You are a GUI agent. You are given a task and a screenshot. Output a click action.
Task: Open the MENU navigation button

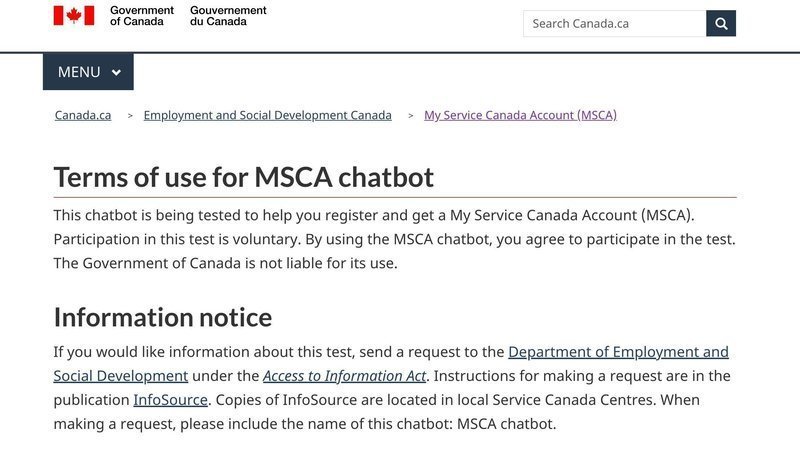point(88,71)
